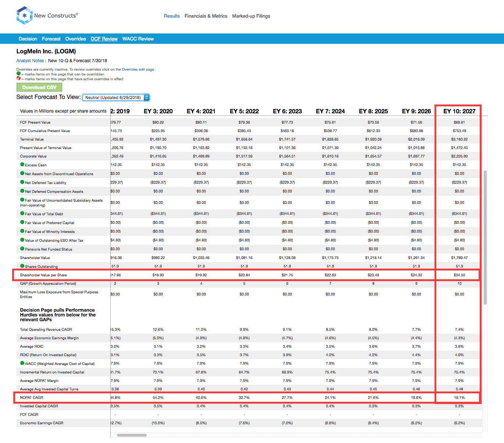The width and height of the screenshot is (504, 443).
Task: Click the EY 3: 2020 column header
Action: [x=158, y=111]
